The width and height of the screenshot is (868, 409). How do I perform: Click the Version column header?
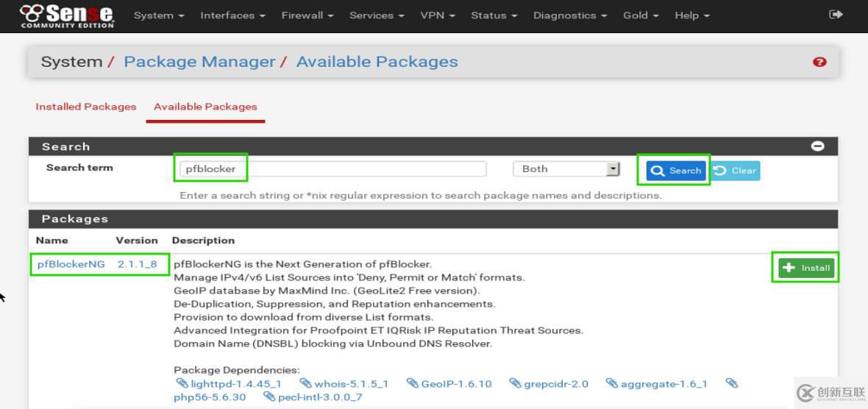(137, 241)
